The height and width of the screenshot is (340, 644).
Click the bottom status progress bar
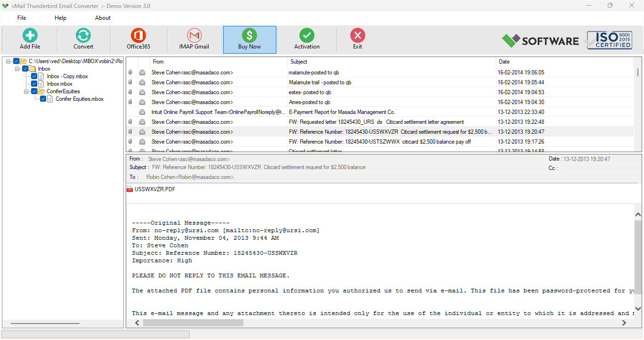96,334
